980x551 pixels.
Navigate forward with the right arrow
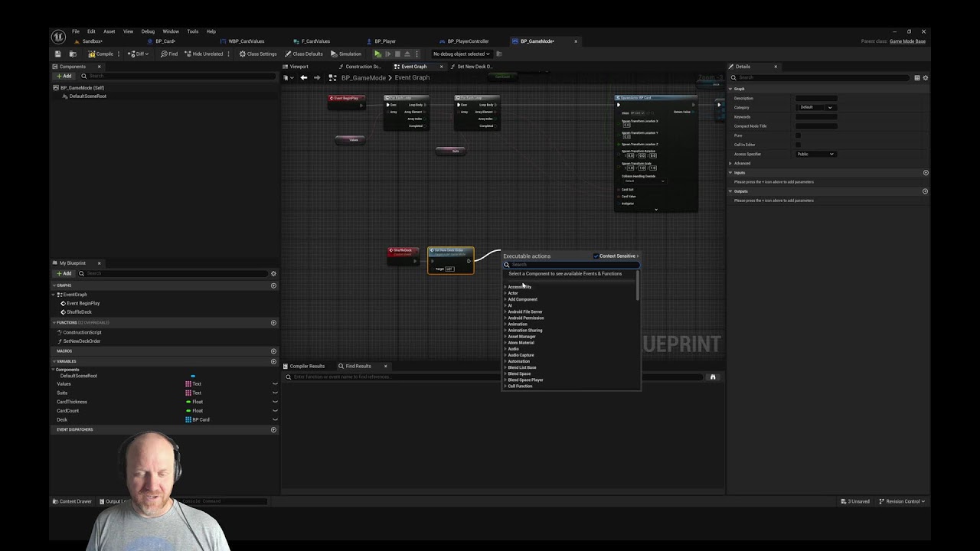tap(316, 77)
